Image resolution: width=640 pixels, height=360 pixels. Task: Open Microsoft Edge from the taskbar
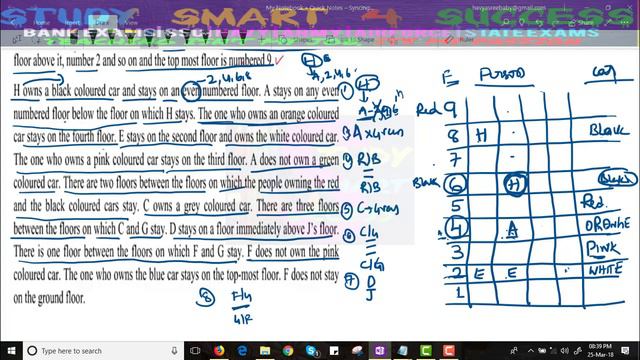click(x=242, y=351)
